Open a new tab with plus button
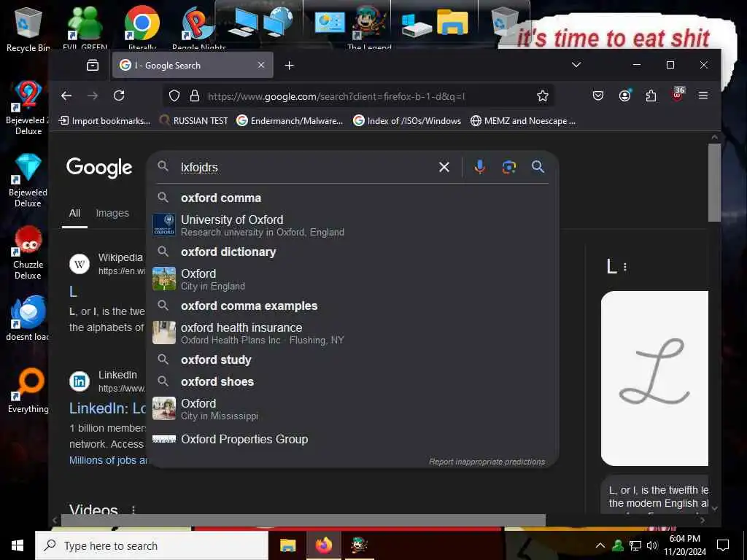Viewport: 747px width, 560px height. [x=289, y=65]
